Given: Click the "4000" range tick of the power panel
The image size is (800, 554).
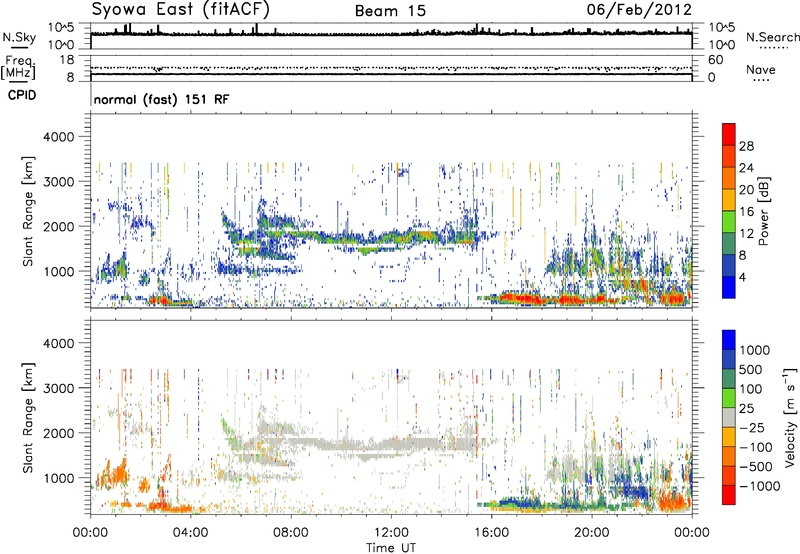Looking at the screenshot, I should tap(59, 137).
